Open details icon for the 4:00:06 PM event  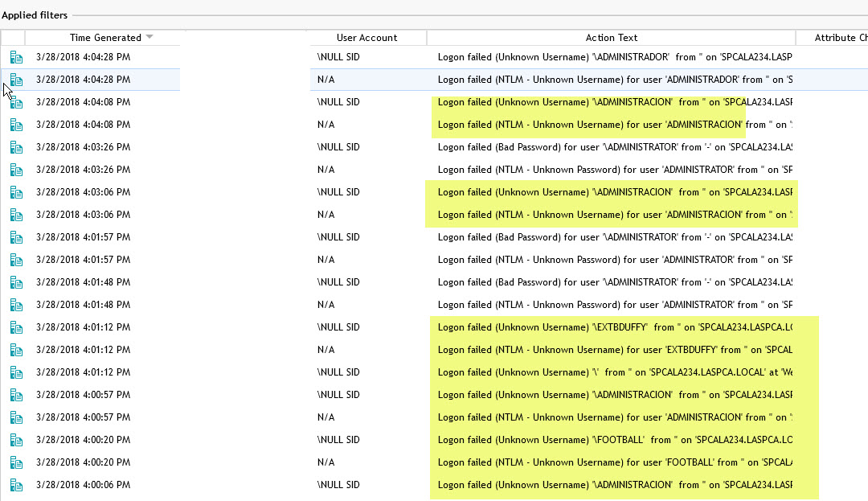point(16,484)
